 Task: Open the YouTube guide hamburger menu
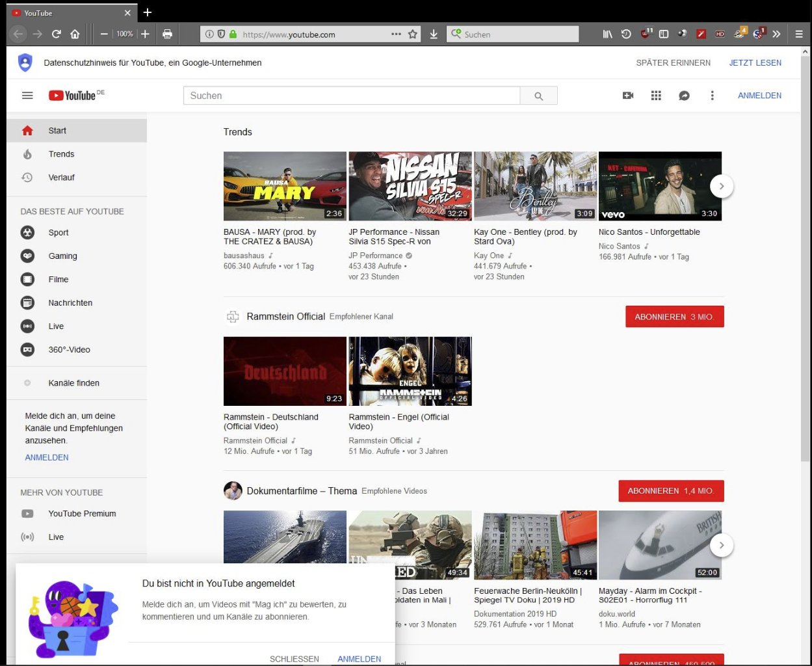(x=27, y=96)
